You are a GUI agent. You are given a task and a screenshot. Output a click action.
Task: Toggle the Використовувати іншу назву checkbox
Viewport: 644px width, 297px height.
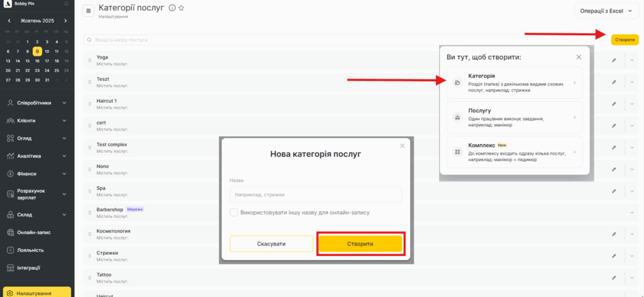click(234, 213)
